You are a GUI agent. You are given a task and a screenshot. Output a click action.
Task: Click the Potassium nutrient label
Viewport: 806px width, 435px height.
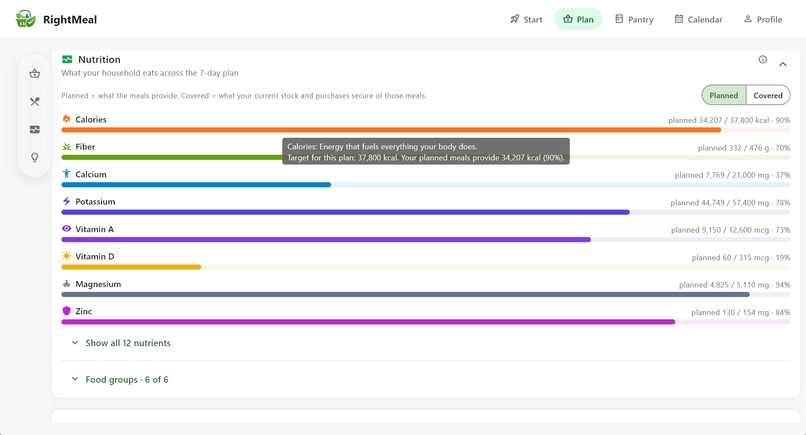click(95, 202)
